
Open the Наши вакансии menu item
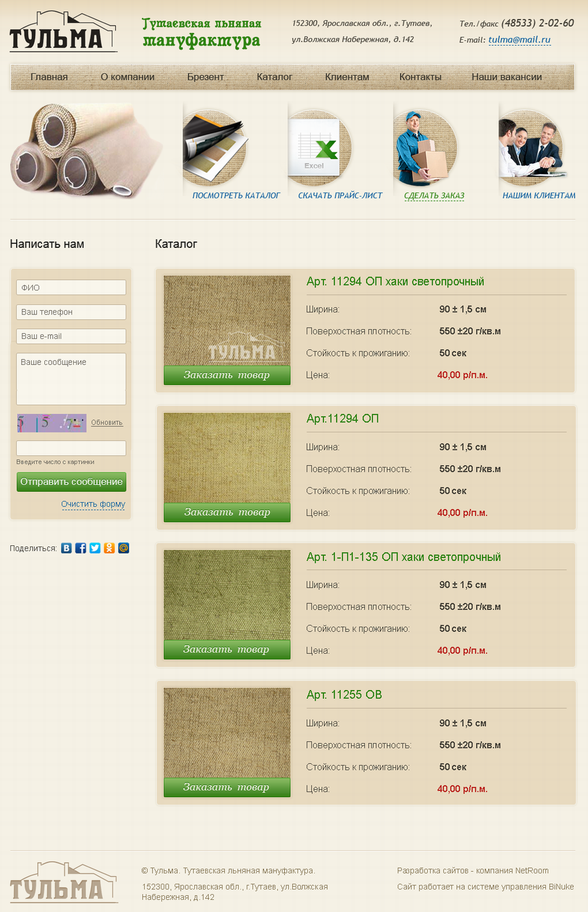(x=506, y=77)
